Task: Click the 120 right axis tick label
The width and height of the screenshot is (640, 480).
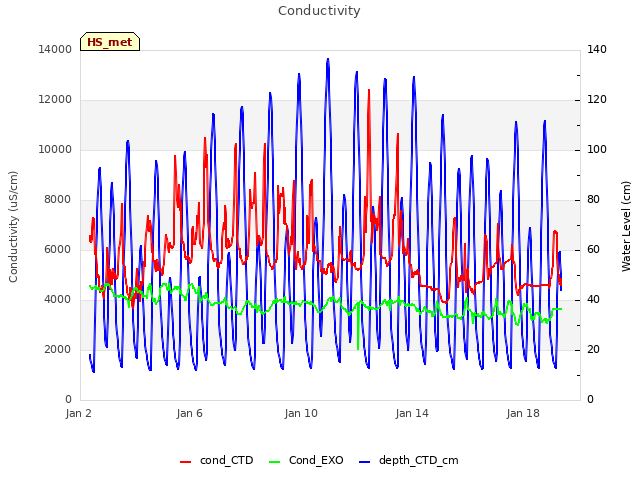Action: coord(597,100)
